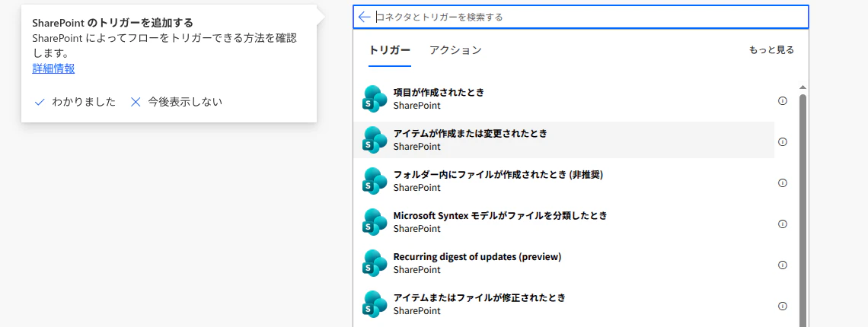Show info for アイテムが作成または変更されたとき
Viewport: 868px width, 327px height.
[783, 141]
